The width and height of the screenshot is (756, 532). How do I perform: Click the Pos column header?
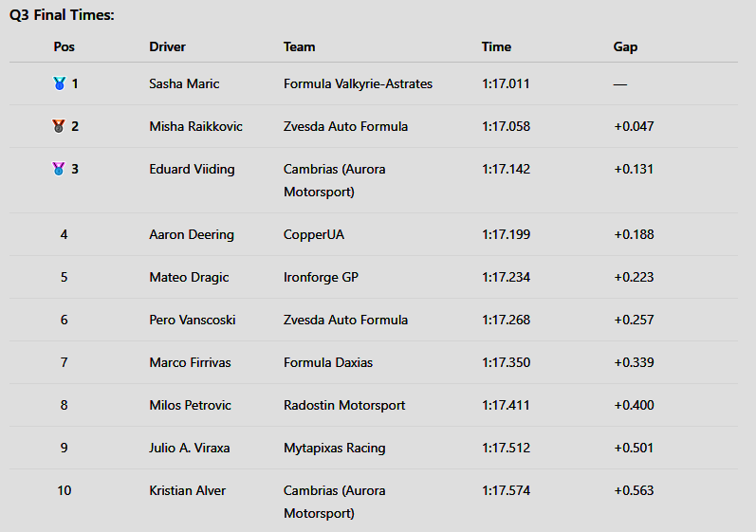64,46
